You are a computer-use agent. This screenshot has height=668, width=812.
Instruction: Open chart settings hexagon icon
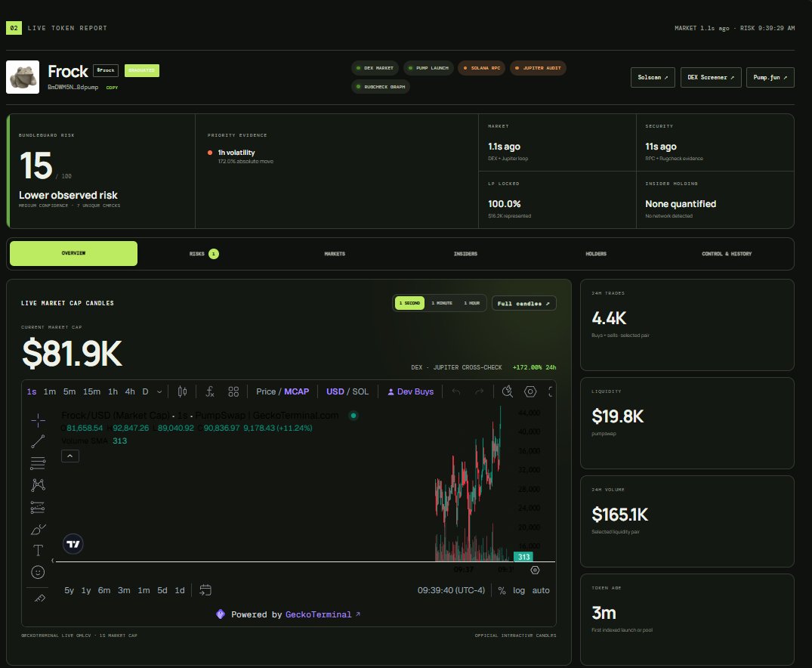point(530,391)
